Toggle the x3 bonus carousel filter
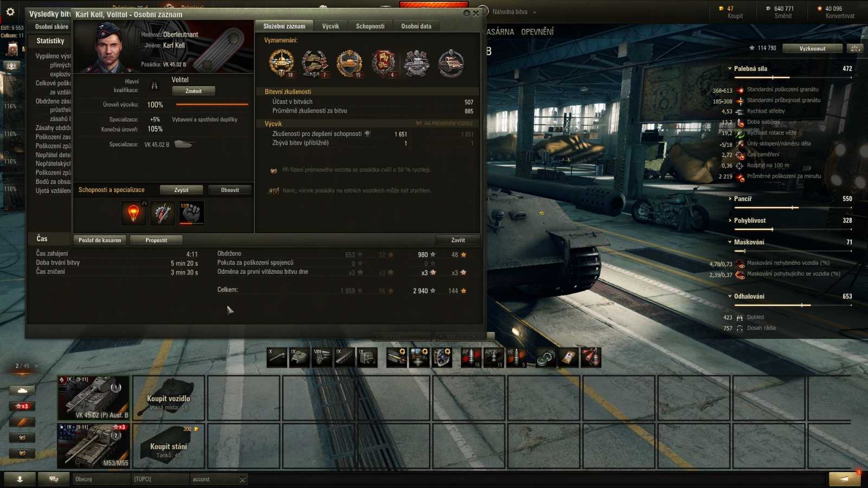Viewport: 868px width, 488px height. 22,406
